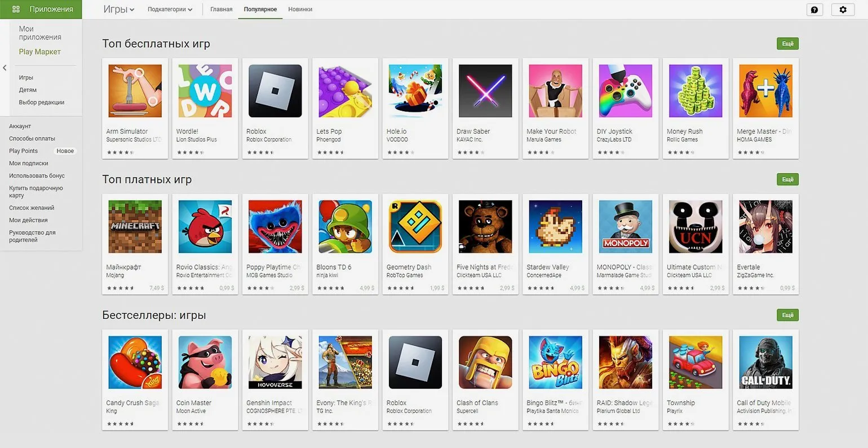The image size is (868, 448).
Task: Open the Call of Duty Mobile icon
Action: (x=765, y=362)
